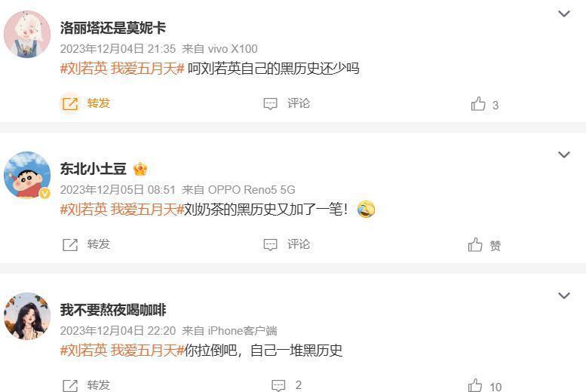Click repost icon on 洛丽塔还是莫妮卡's post
586x392 pixels.
(70, 103)
